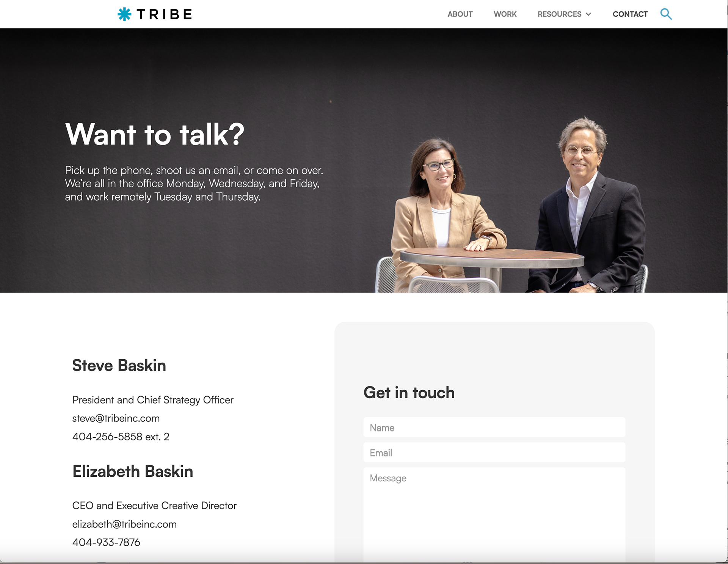Image resolution: width=728 pixels, height=564 pixels.
Task: Select the Elizabeth Baskin heading
Action: click(133, 471)
